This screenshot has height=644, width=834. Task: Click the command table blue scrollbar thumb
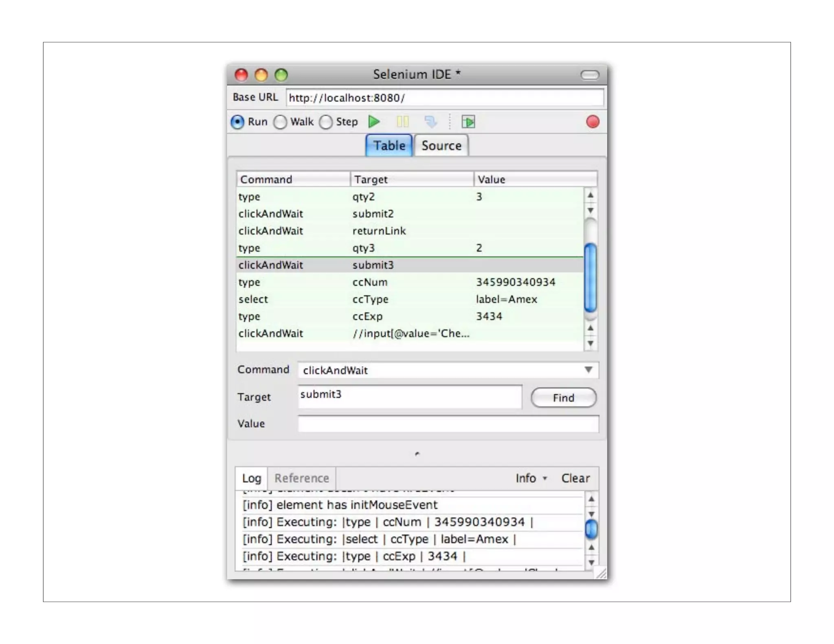(x=590, y=277)
